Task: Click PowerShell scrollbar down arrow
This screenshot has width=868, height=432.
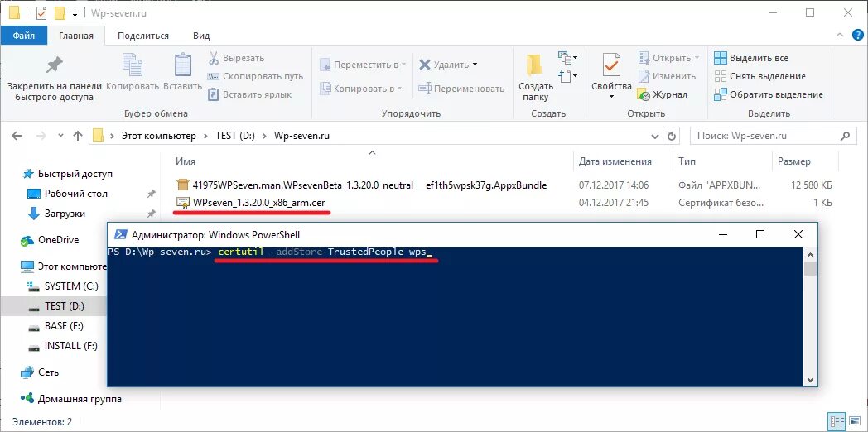Action: [x=810, y=379]
